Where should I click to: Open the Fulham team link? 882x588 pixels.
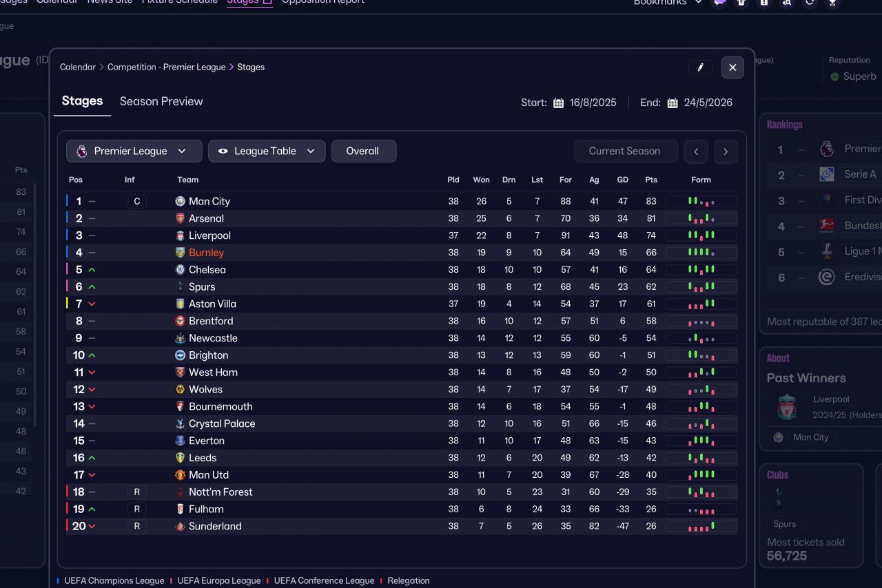(206, 510)
